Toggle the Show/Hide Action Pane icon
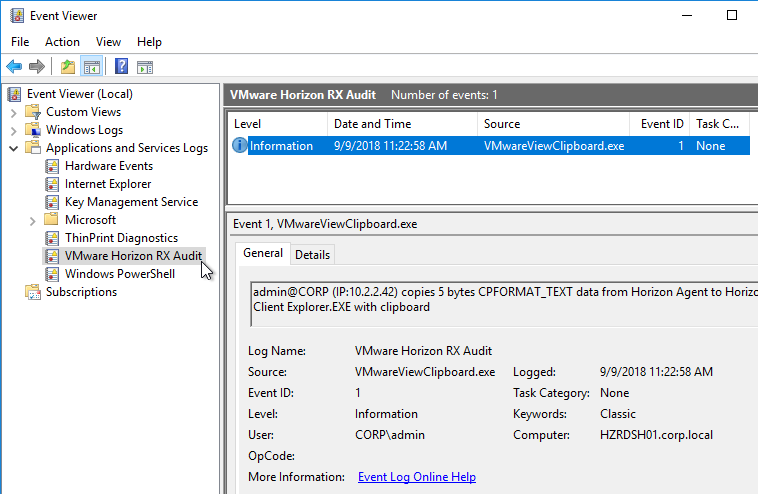 pos(145,67)
